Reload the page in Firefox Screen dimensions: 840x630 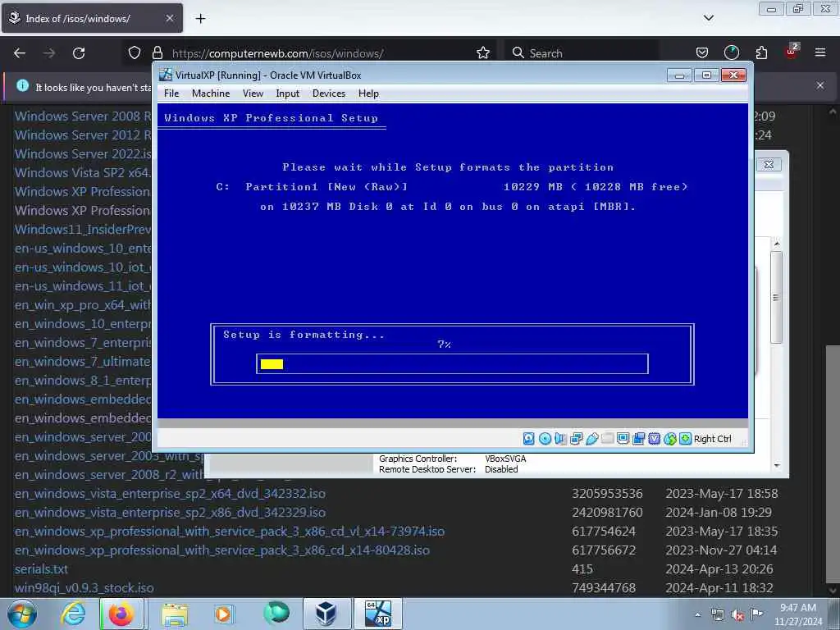point(79,53)
